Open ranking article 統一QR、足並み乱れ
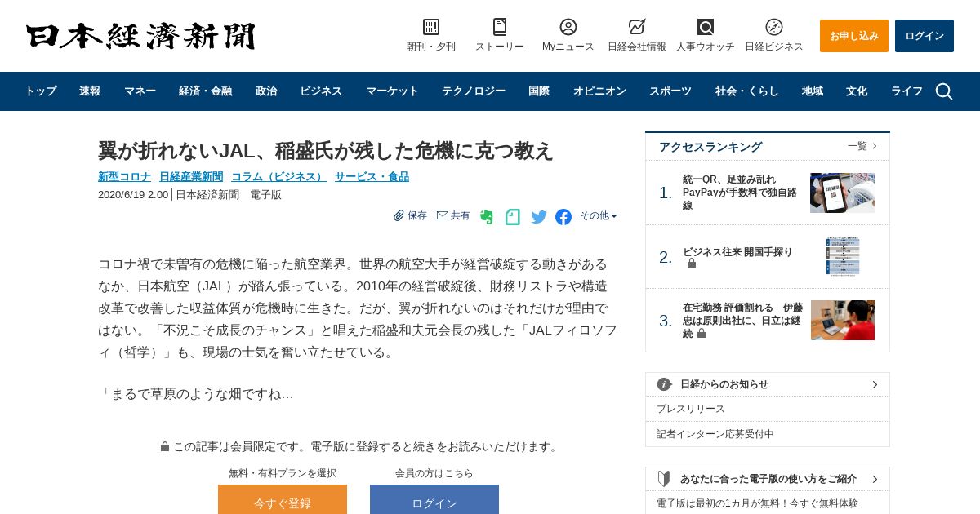Viewport: 980px width, 514px height. tap(740, 193)
